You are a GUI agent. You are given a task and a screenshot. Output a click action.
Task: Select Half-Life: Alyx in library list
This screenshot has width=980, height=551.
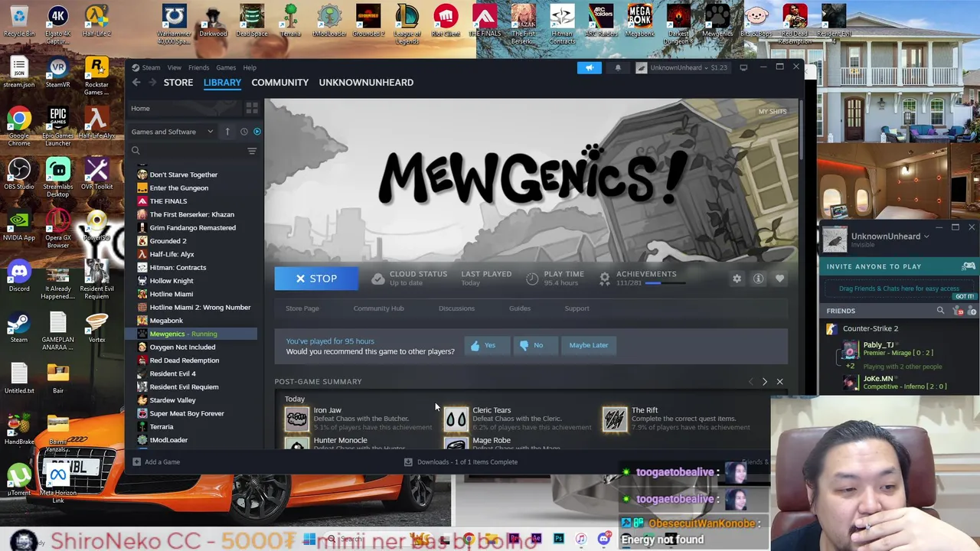click(x=172, y=254)
